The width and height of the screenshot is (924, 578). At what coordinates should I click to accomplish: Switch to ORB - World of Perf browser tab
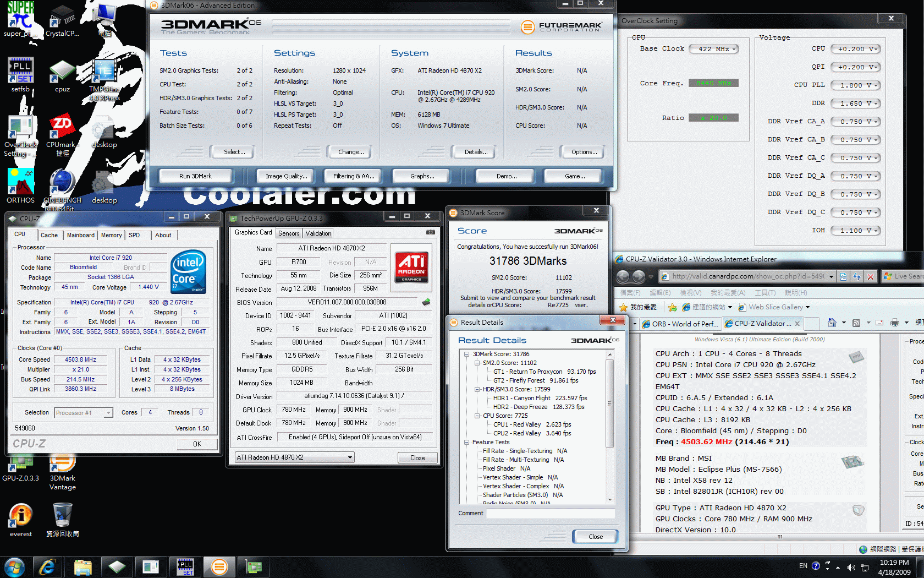pos(680,324)
